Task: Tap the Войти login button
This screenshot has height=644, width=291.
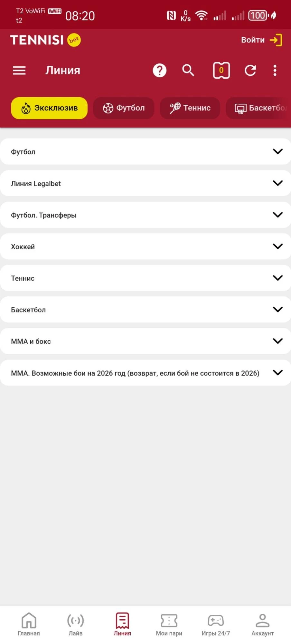Action: [261, 40]
